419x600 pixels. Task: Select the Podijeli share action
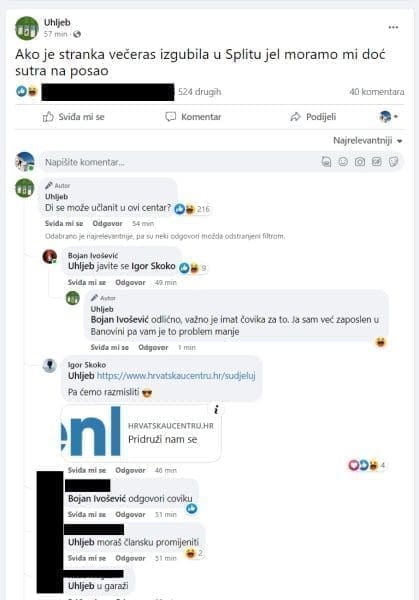(x=313, y=117)
